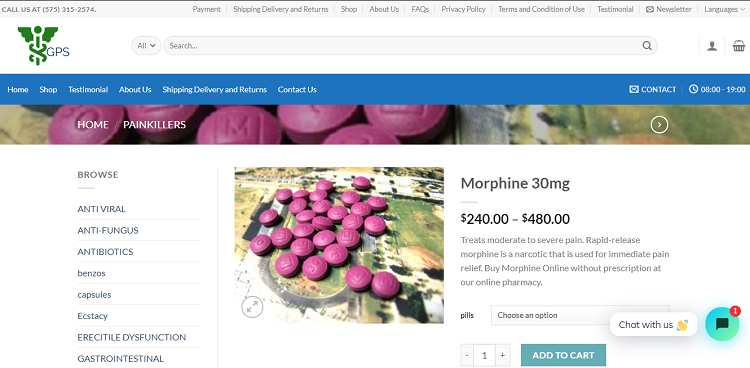Open the chat bubble widget button
The height and width of the screenshot is (368, 750).
click(x=722, y=324)
